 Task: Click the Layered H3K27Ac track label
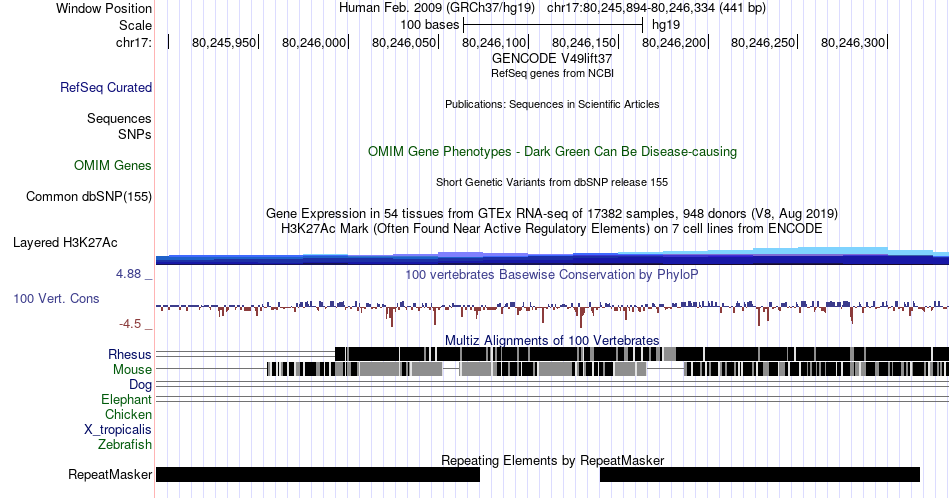(65, 242)
